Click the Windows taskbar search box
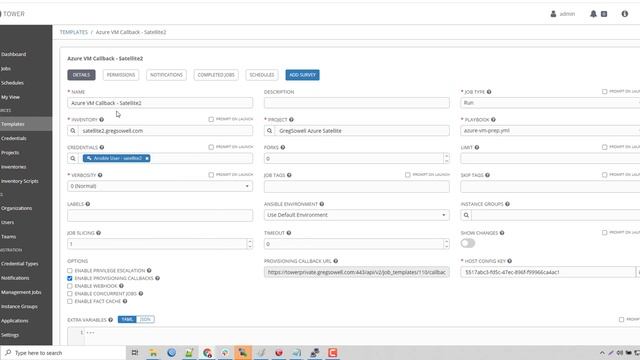Viewport: 640px width, 360px height. pyautogui.click(x=63, y=353)
